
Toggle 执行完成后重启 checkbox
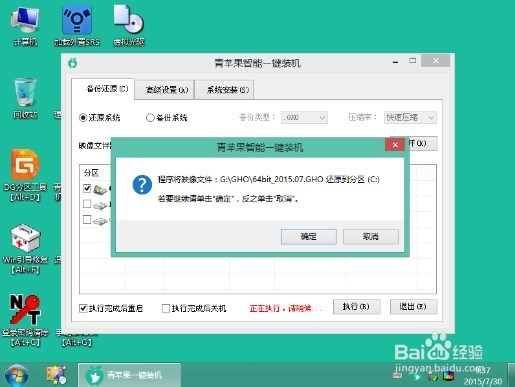point(83,308)
